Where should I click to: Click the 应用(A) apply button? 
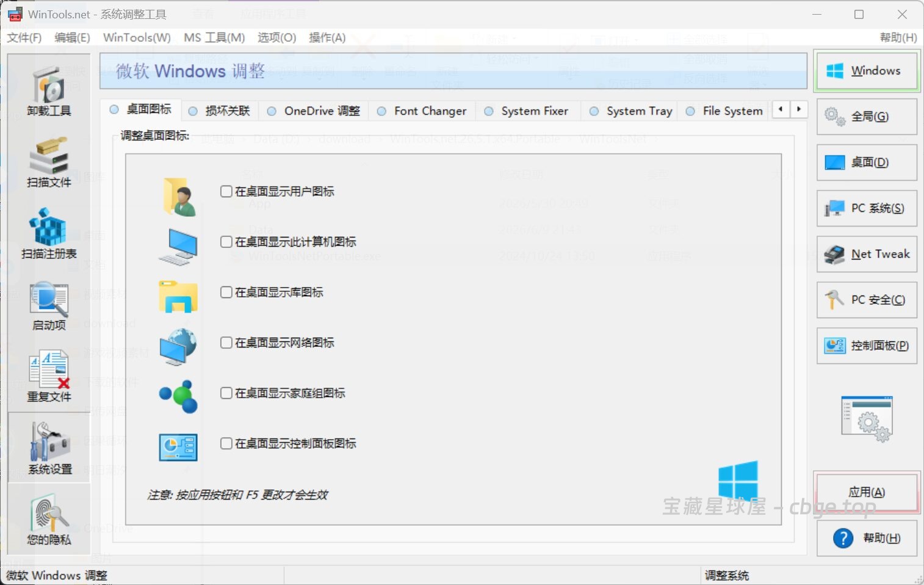(867, 492)
